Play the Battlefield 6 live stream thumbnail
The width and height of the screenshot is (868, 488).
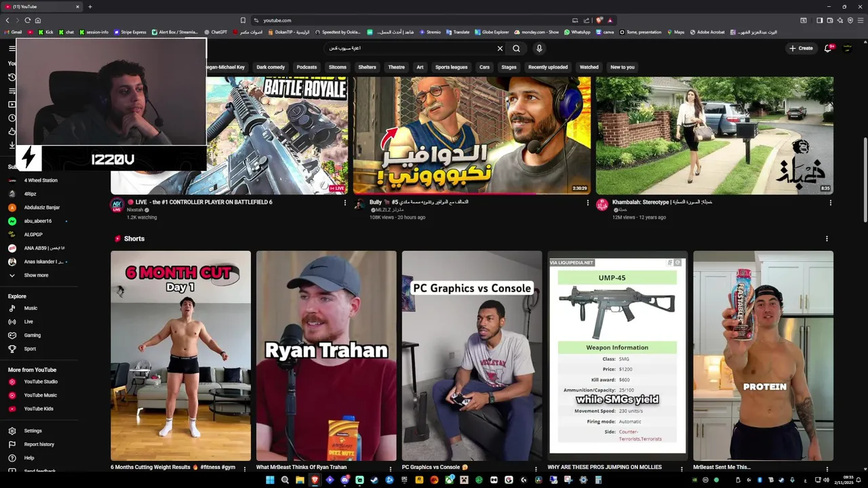(x=277, y=136)
